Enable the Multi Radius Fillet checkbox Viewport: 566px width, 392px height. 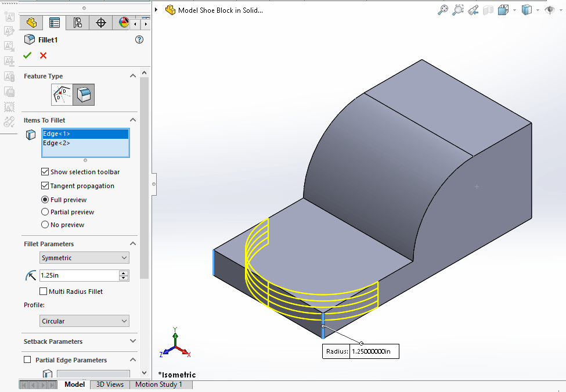coord(44,292)
